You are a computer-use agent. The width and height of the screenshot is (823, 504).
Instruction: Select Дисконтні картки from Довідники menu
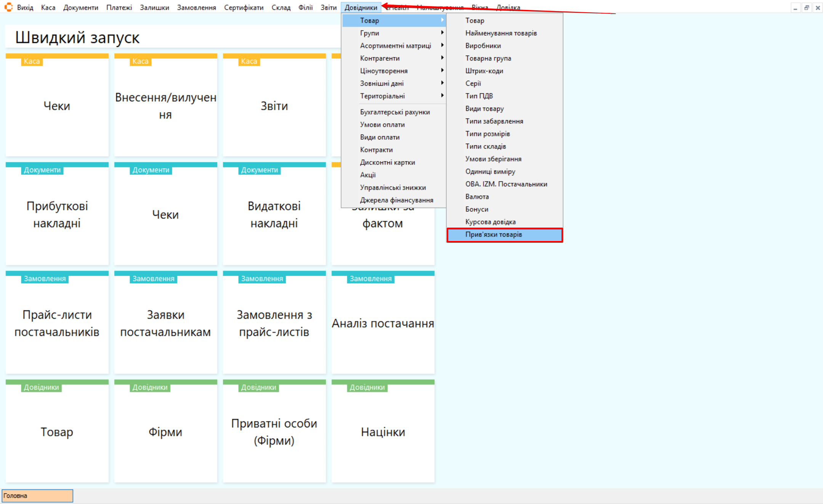coord(387,162)
